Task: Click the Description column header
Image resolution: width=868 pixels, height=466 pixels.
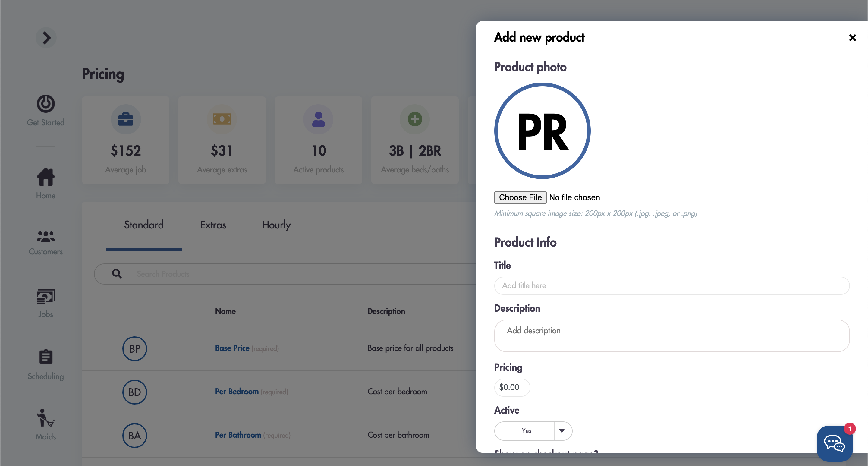Action: click(386, 311)
